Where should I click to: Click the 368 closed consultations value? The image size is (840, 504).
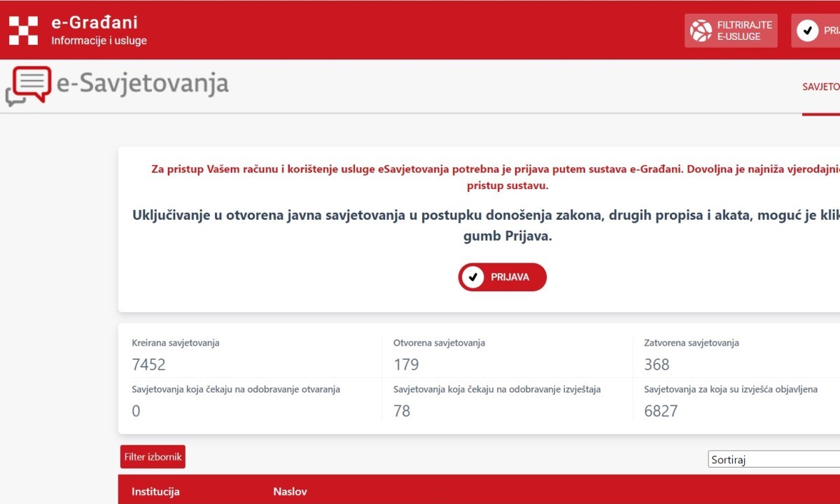click(x=657, y=365)
